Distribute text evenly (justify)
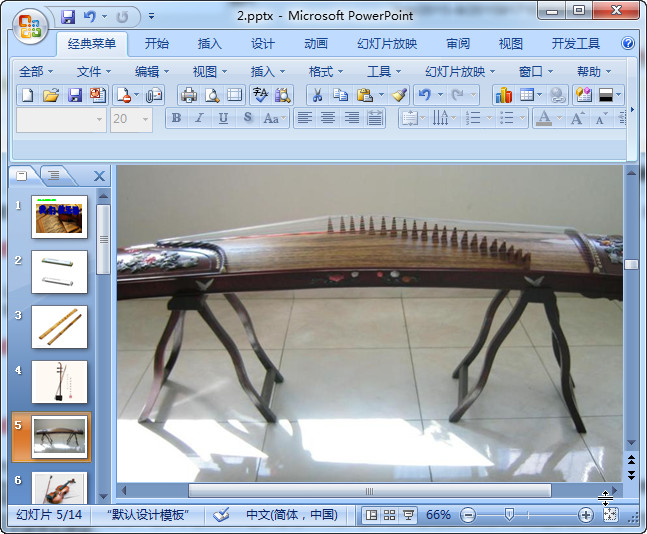The width and height of the screenshot is (647, 534). [x=375, y=118]
